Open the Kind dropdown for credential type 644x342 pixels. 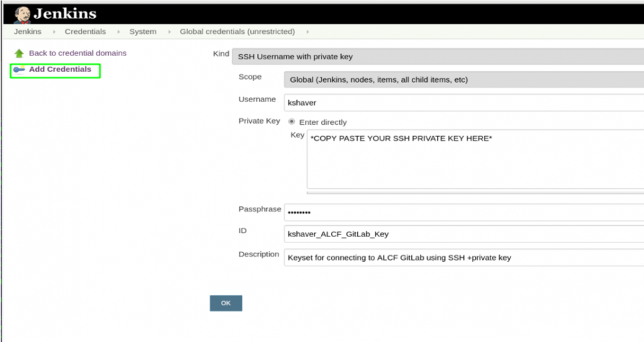pyautogui.click(x=437, y=57)
